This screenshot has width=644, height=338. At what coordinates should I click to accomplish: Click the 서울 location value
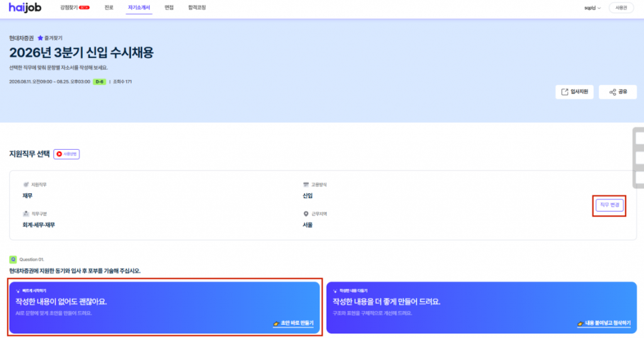click(x=308, y=225)
